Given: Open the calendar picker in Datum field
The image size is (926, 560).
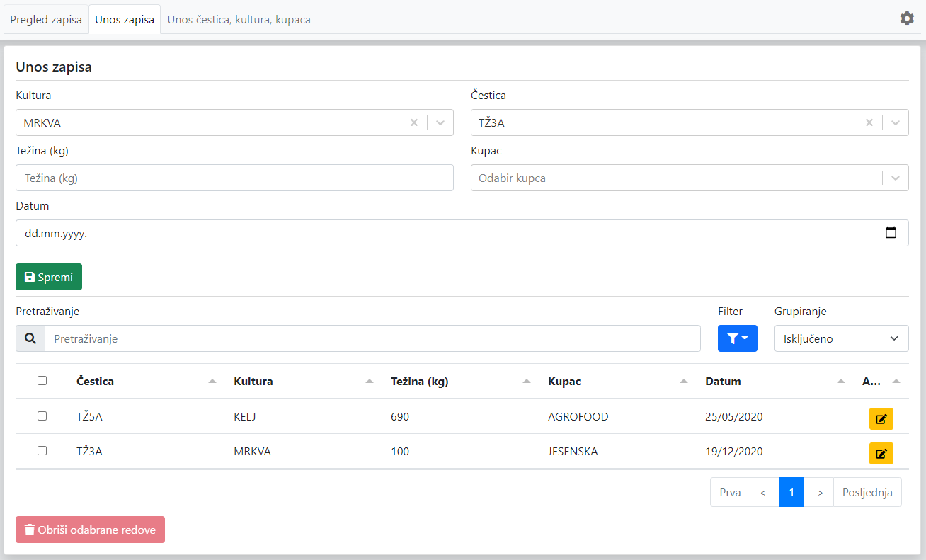Looking at the screenshot, I should tap(891, 233).
